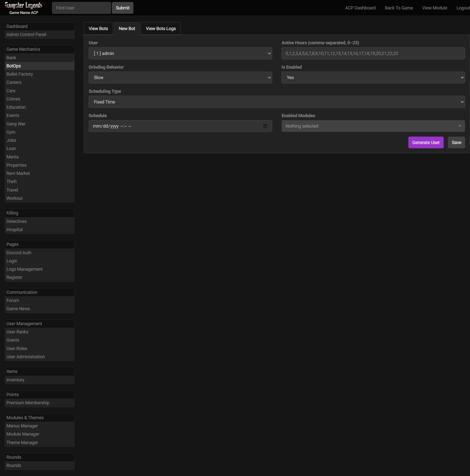This screenshot has width=470, height=476.
Task: Open Bullet Factory in the sidebar
Action: tap(20, 74)
